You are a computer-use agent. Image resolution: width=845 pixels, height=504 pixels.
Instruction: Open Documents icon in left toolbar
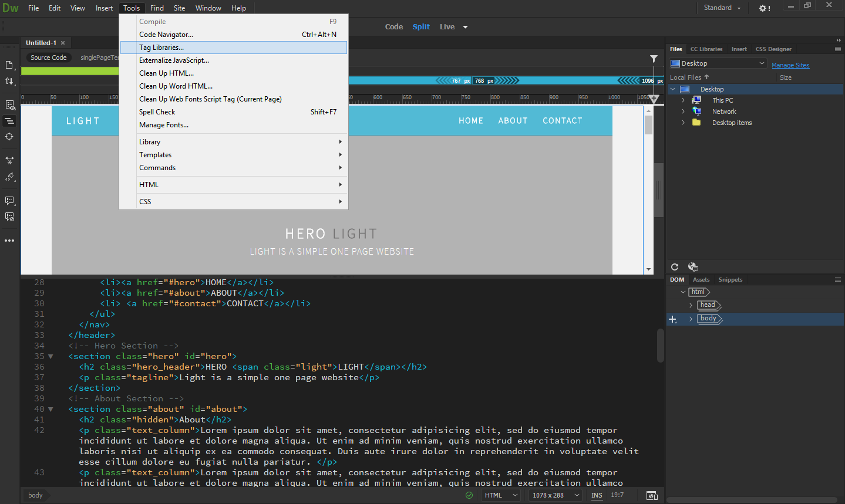click(9, 65)
